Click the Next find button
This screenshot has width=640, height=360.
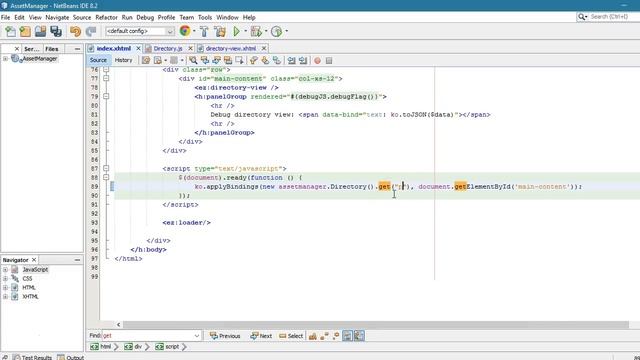click(261, 336)
